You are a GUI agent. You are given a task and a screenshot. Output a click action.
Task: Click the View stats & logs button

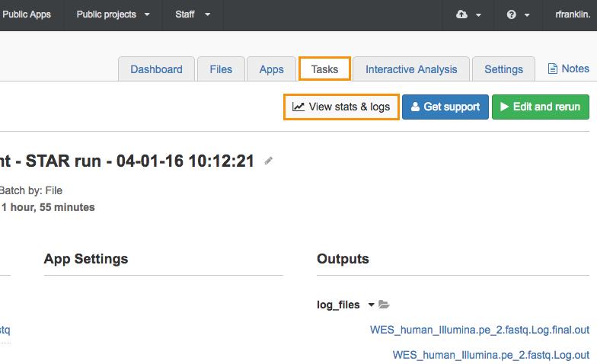coord(341,107)
